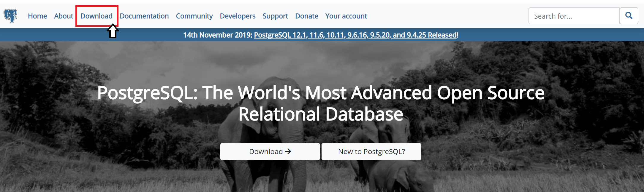The width and height of the screenshot is (644, 192).
Task: Open the Community nav link
Action: (x=194, y=16)
